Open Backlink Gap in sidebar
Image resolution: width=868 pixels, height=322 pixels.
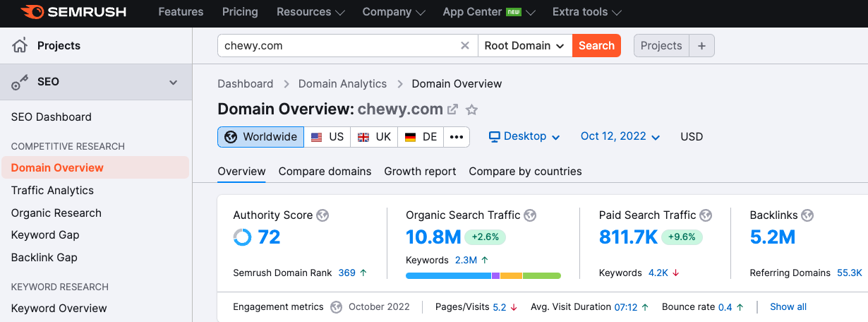(44, 258)
